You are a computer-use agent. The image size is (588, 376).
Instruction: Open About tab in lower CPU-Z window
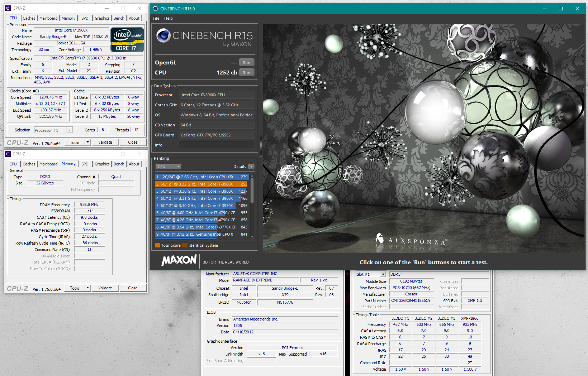pos(134,164)
